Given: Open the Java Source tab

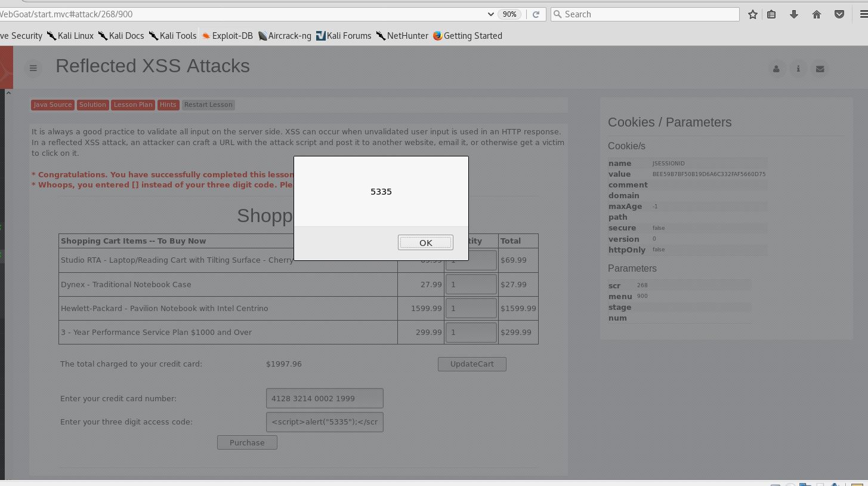Looking at the screenshot, I should click(x=52, y=104).
